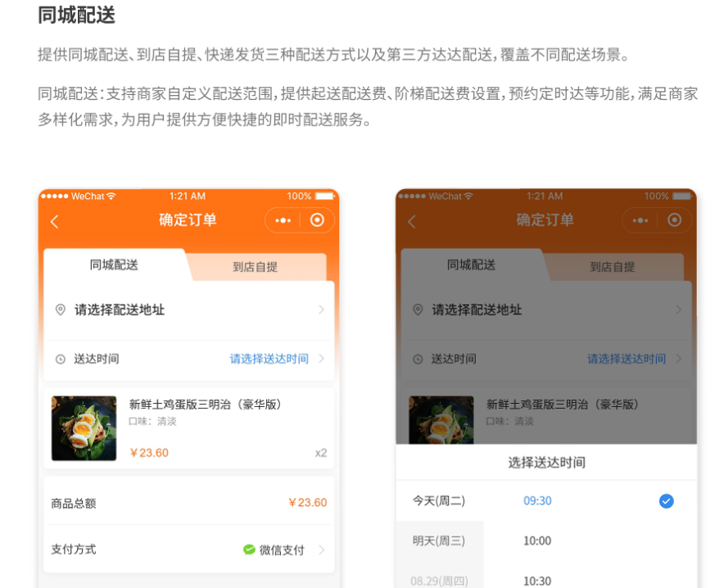Click total amount ¥23.60 beside 商品总额
The height and width of the screenshot is (588, 715).
(307, 502)
